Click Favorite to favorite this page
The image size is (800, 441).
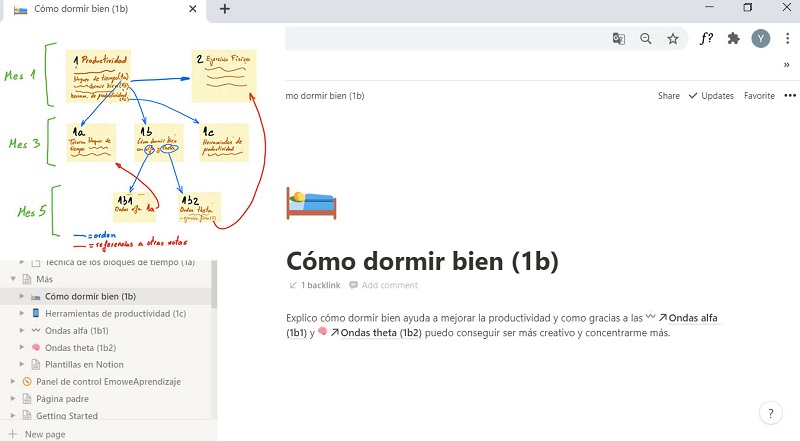[x=759, y=95]
